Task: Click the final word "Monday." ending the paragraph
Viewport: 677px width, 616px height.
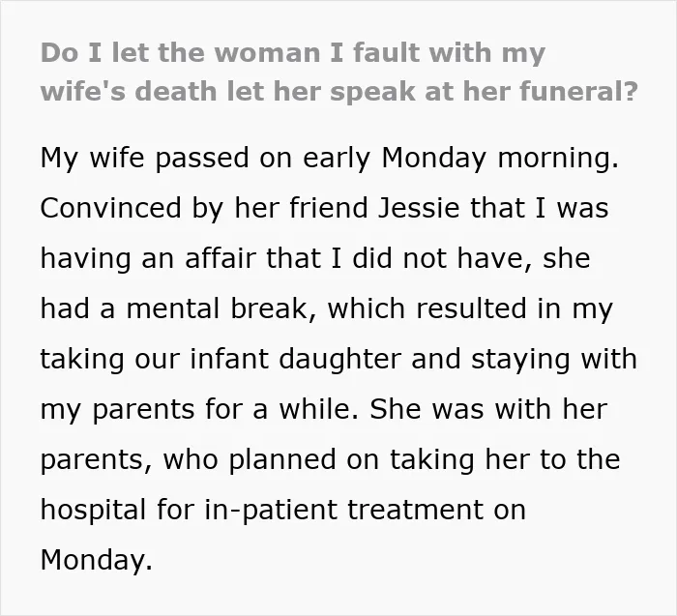Action: tap(97, 560)
